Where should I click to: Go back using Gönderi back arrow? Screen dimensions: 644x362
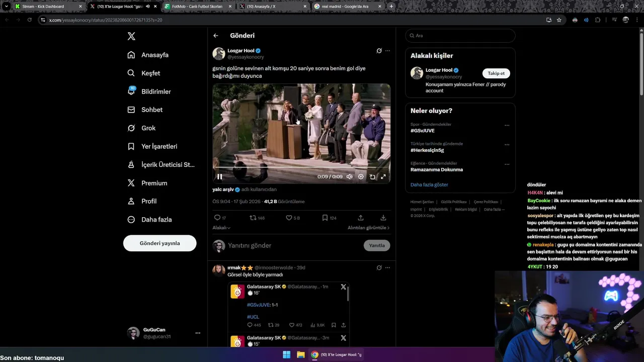click(x=215, y=36)
